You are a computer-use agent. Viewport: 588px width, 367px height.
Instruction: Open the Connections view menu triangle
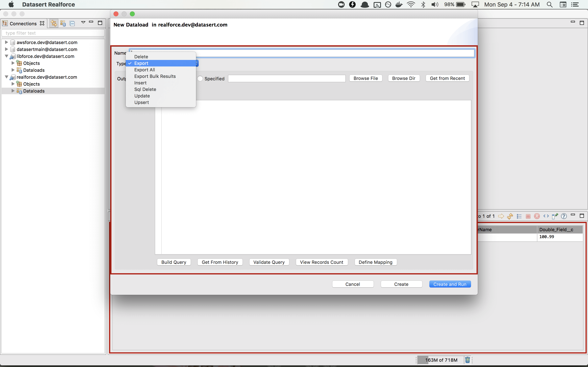[x=83, y=22]
